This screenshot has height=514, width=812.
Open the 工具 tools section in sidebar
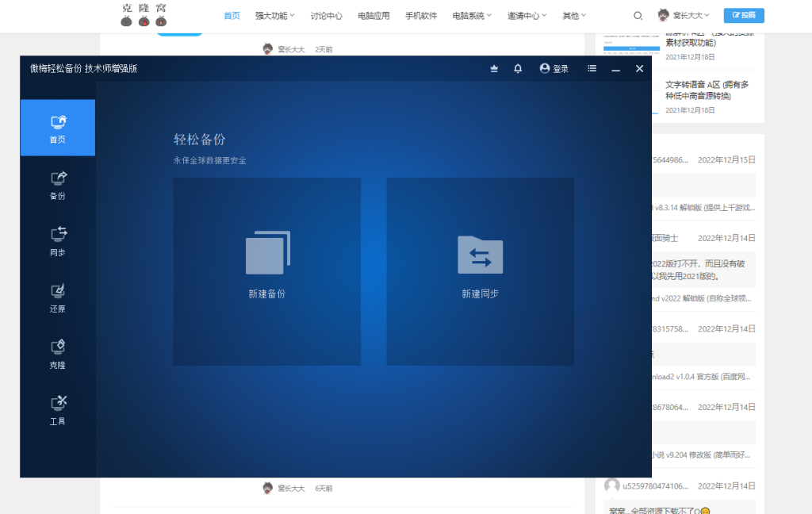pyautogui.click(x=57, y=411)
